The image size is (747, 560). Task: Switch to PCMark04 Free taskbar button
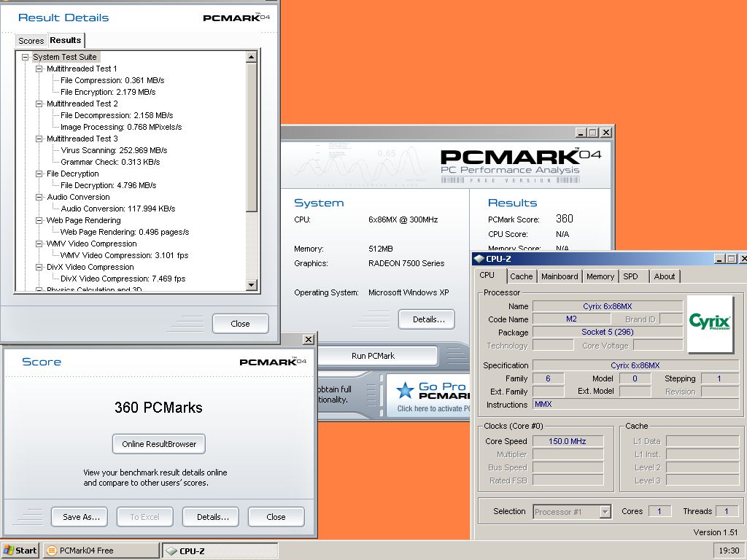(x=101, y=551)
